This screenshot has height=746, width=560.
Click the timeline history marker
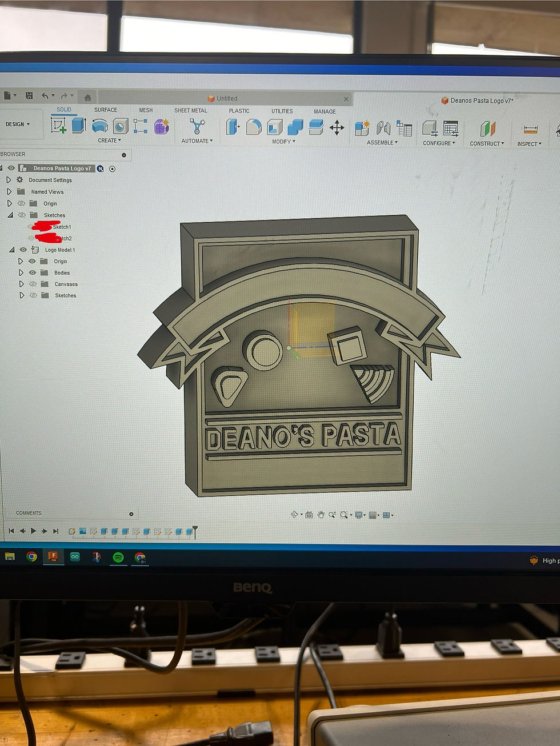(195, 531)
